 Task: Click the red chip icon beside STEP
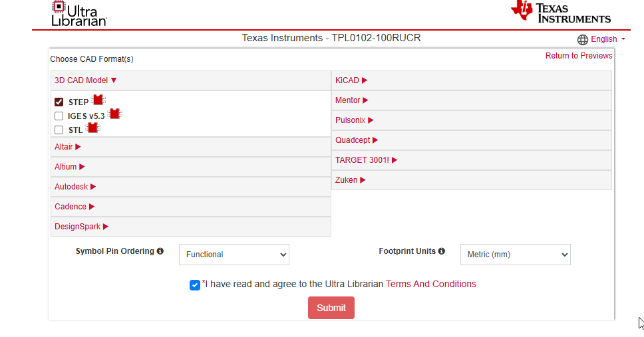[98, 100]
